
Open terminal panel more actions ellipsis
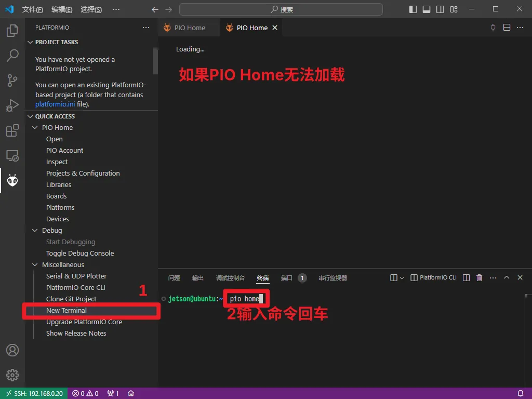pos(493,277)
